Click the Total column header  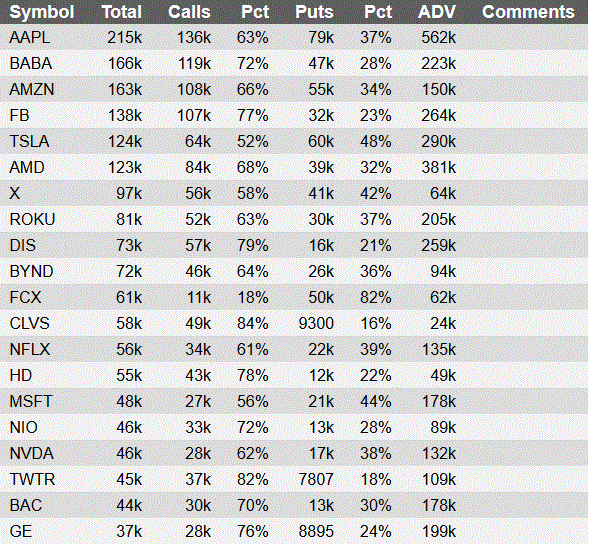pyautogui.click(x=122, y=12)
